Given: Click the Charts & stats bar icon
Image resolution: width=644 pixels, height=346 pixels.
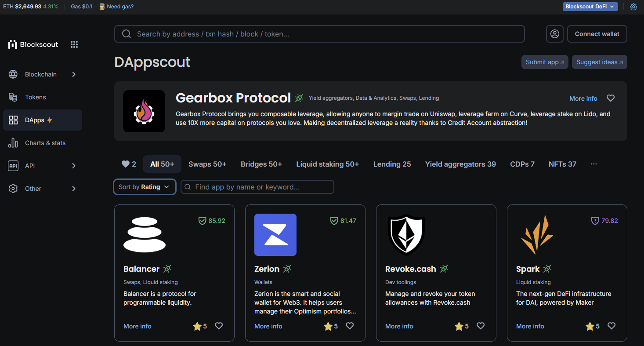Looking at the screenshot, I should 13,143.
